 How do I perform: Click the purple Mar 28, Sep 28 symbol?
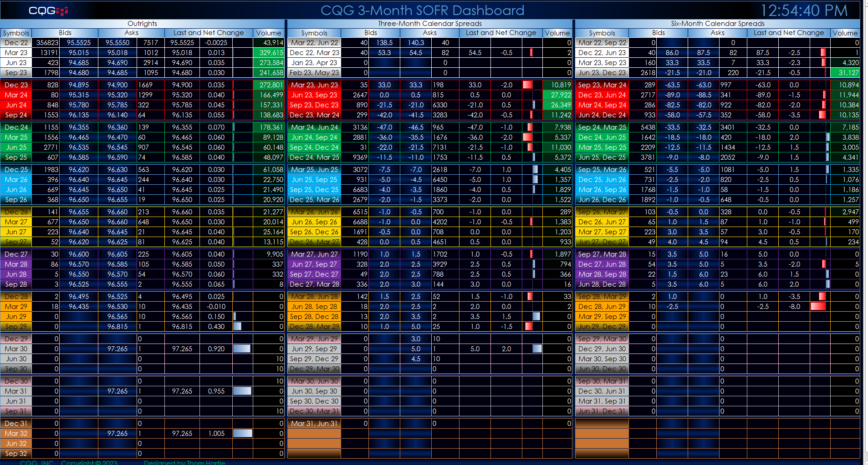click(x=602, y=274)
